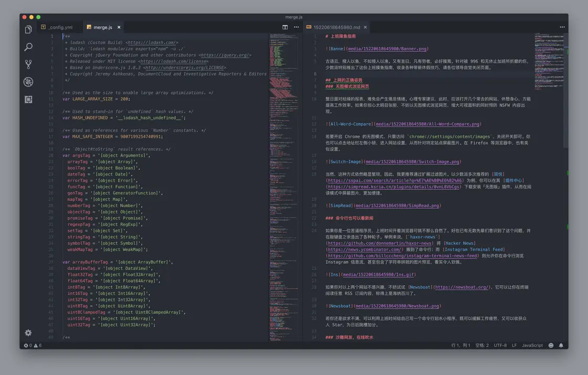Click the heading '# 上班摸鱼指南'
Image resolution: width=588 pixels, height=375 pixels.
[x=341, y=36]
